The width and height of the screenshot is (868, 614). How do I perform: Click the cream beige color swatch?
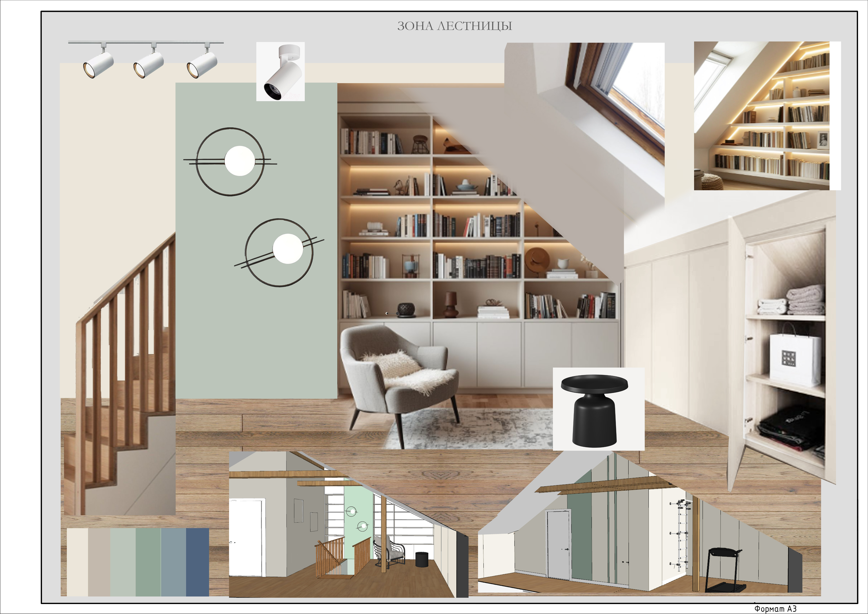pos(78,562)
